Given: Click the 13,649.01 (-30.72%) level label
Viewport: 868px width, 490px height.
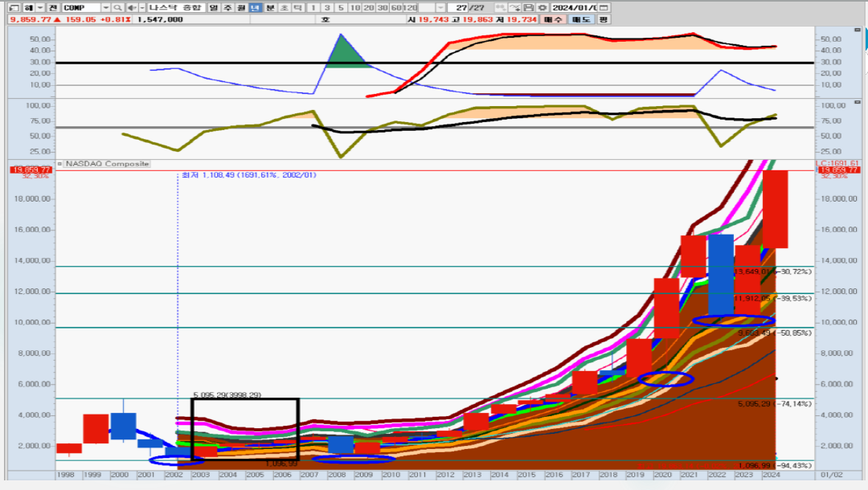Looking at the screenshot, I should [773, 272].
